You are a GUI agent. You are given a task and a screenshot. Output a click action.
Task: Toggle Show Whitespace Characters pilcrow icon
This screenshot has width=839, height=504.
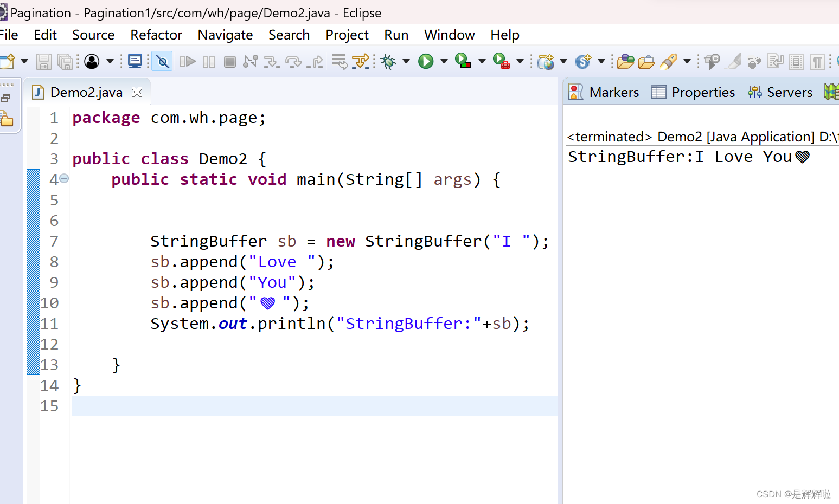click(x=817, y=61)
